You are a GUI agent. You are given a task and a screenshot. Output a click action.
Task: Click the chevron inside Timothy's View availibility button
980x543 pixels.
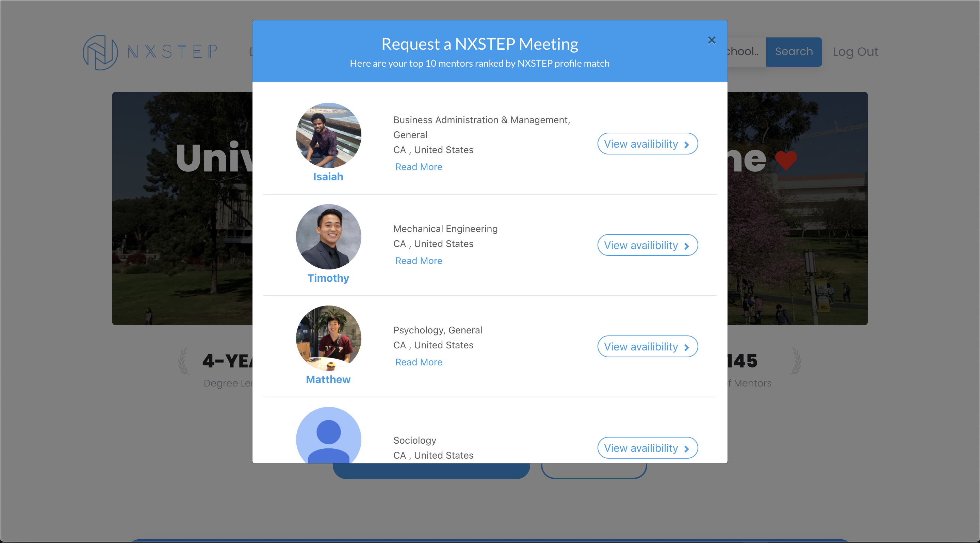click(x=687, y=245)
